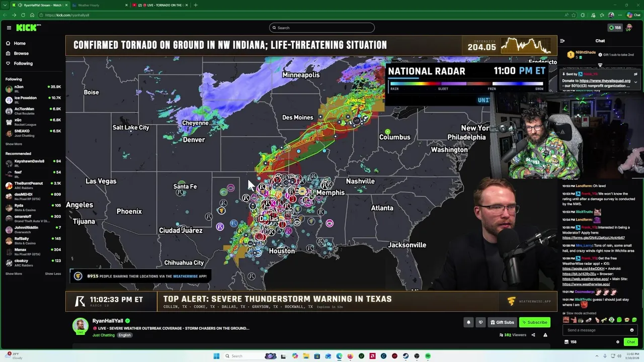Open cloakzy recommended channel

tap(33, 262)
